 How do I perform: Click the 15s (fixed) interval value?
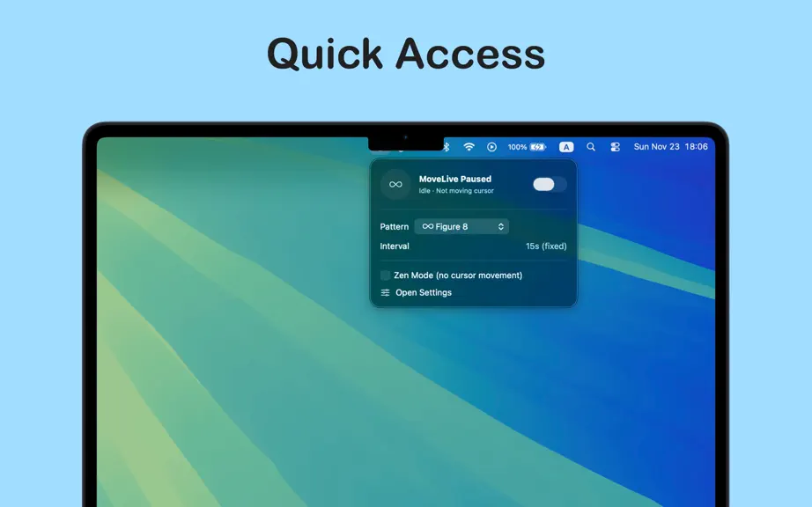[546, 246]
